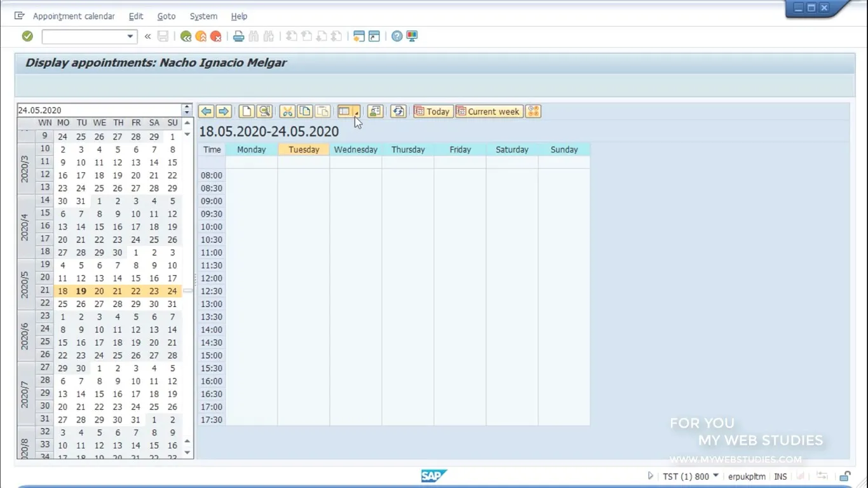Screen dimensions: 868x488
Task: Click the Create appointment blank page icon
Action: 247,111
